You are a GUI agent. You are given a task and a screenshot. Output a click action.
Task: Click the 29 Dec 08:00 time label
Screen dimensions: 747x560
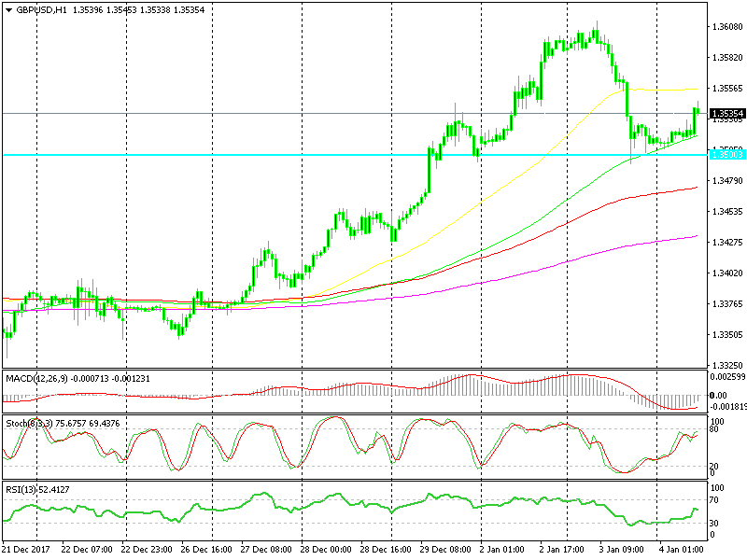click(445, 550)
